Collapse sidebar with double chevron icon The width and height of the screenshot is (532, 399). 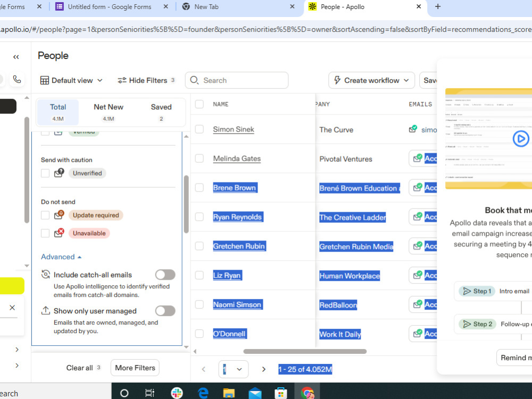coord(16,57)
